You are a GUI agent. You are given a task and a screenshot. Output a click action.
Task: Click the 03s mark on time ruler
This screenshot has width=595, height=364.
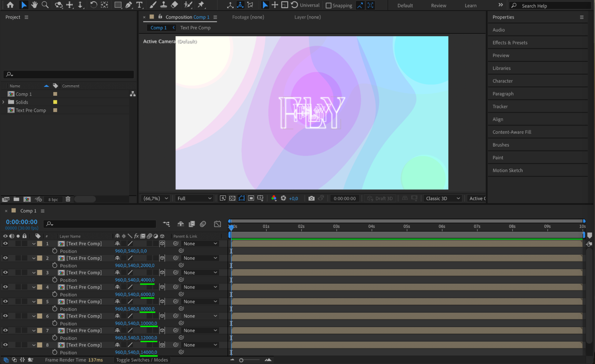coord(336,227)
